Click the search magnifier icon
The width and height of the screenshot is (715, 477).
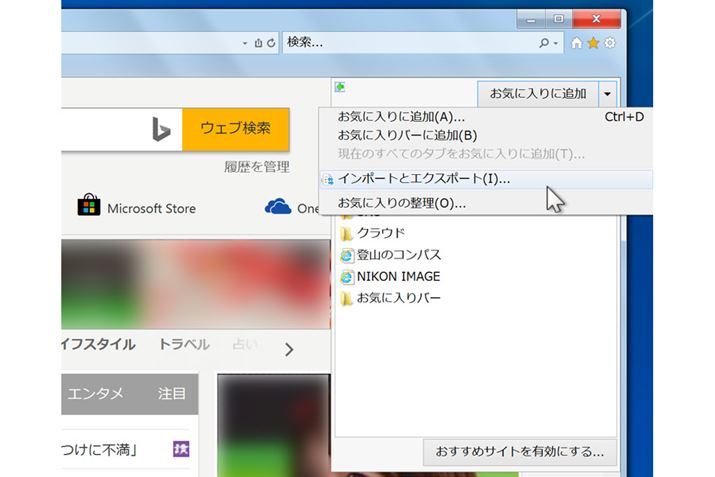pyautogui.click(x=544, y=43)
